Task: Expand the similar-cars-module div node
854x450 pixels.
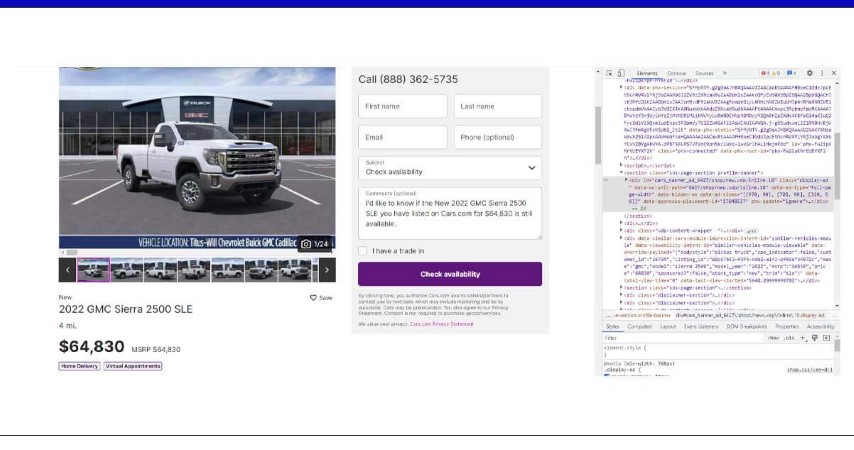Action: [x=621, y=238]
